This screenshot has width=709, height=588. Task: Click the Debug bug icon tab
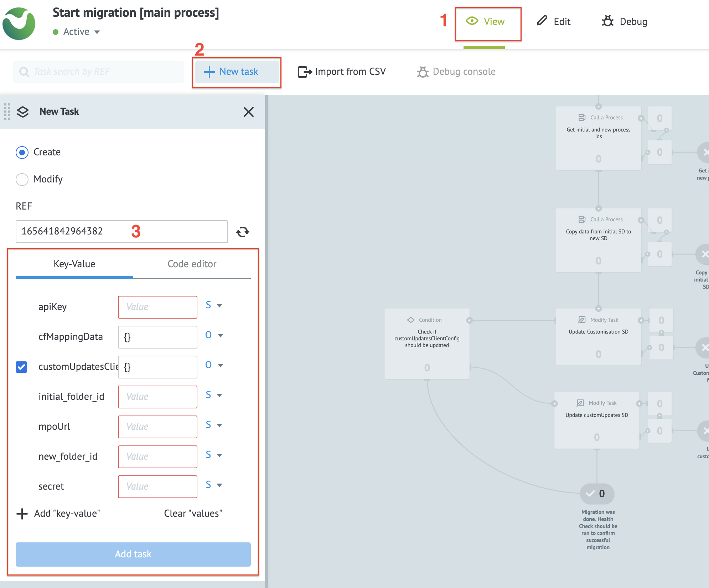coord(607,21)
